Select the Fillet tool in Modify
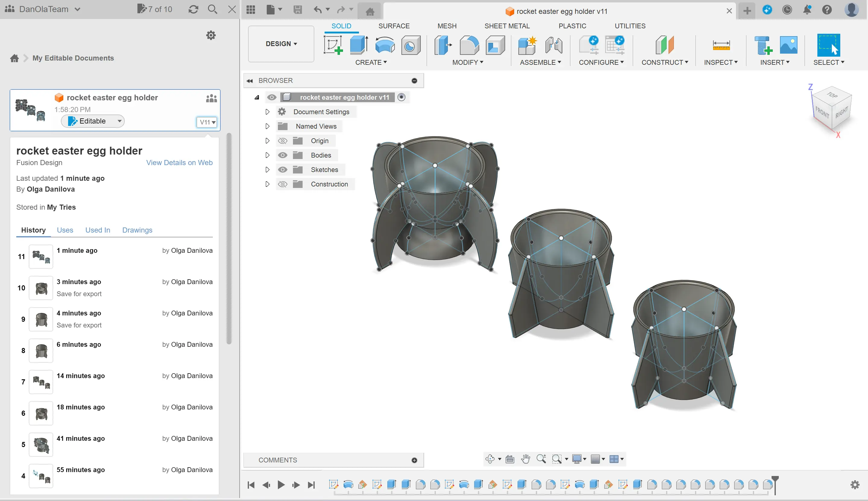 [x=469, y=45]
